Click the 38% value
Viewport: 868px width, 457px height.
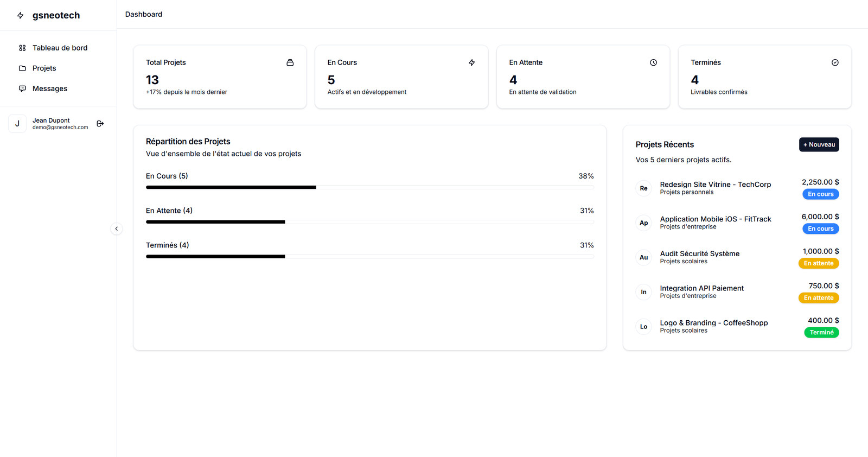coord(586,176)
